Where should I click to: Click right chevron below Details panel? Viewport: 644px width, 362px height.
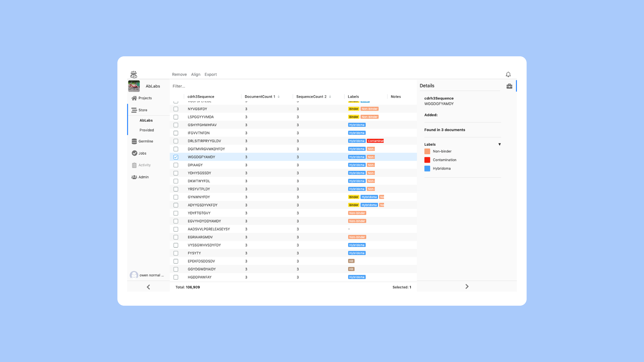[x=467, y=287]
